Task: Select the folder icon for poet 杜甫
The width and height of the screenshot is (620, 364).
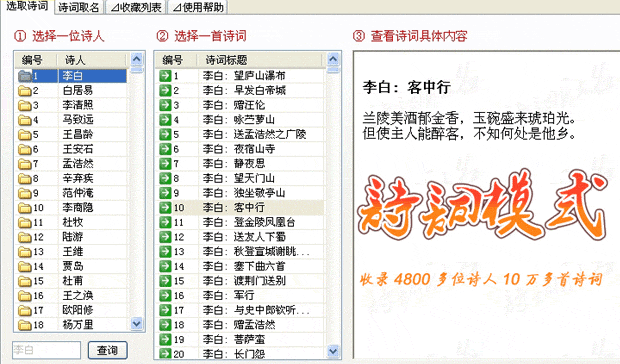Action: [x=25, y=281]
